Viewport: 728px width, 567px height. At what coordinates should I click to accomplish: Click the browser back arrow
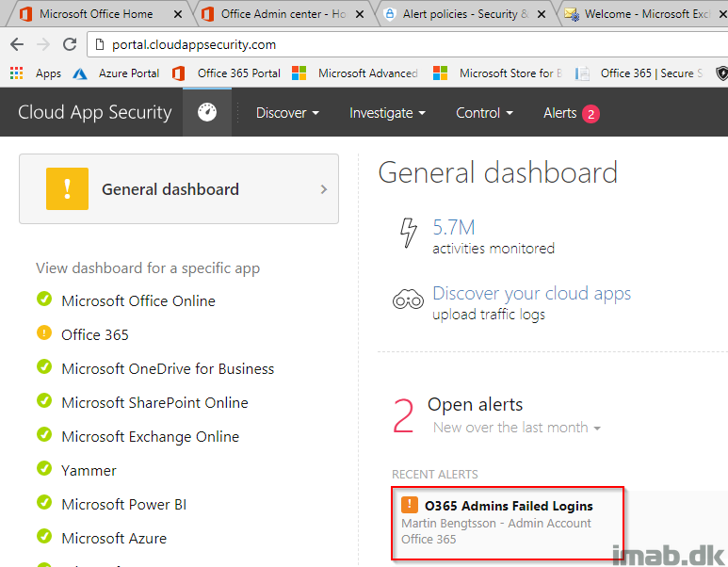point(17,44)
